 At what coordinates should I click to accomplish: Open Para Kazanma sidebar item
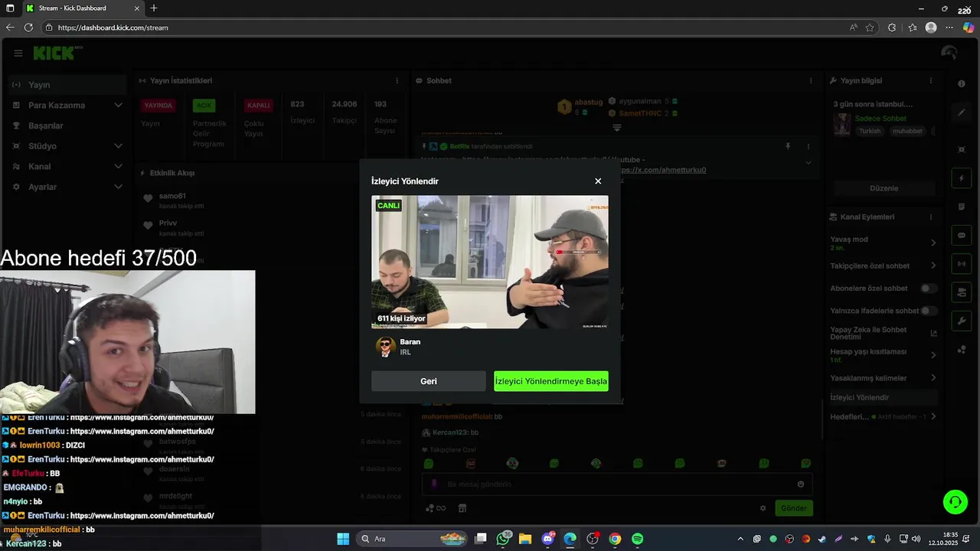click(x=67, y=106)
